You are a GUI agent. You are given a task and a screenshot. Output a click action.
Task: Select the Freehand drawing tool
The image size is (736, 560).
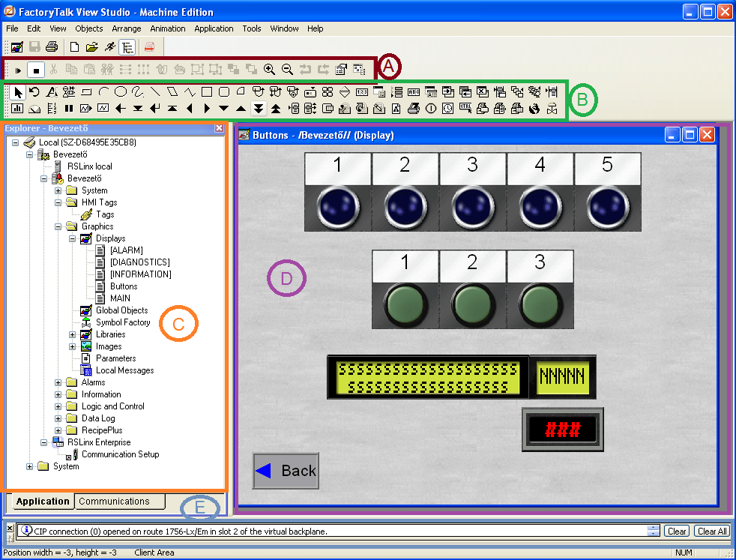pyautogui.click(x=137, y=91)
